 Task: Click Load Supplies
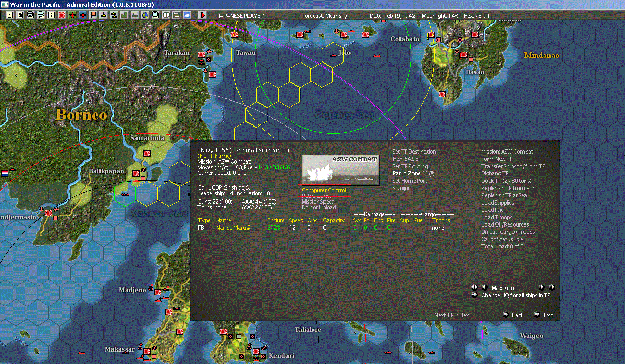[x=497, y=203]
